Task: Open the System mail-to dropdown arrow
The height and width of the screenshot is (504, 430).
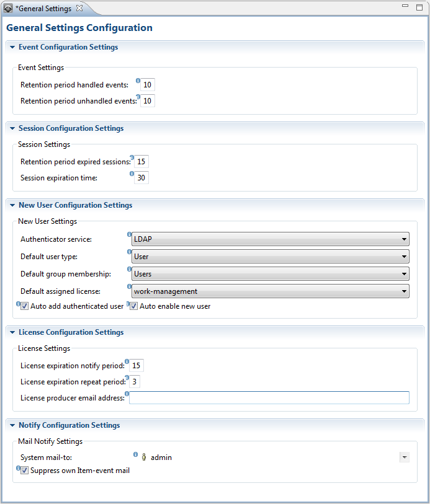Action: [x=404, y=458]
